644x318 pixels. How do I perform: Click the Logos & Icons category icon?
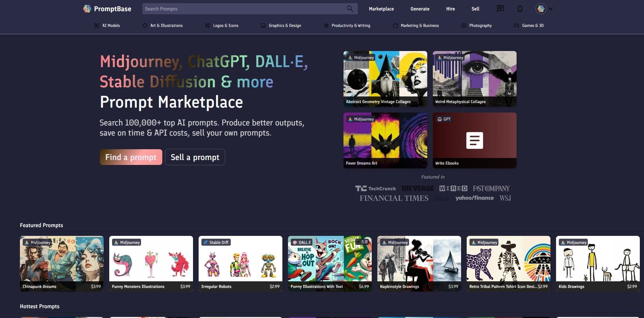207,25
